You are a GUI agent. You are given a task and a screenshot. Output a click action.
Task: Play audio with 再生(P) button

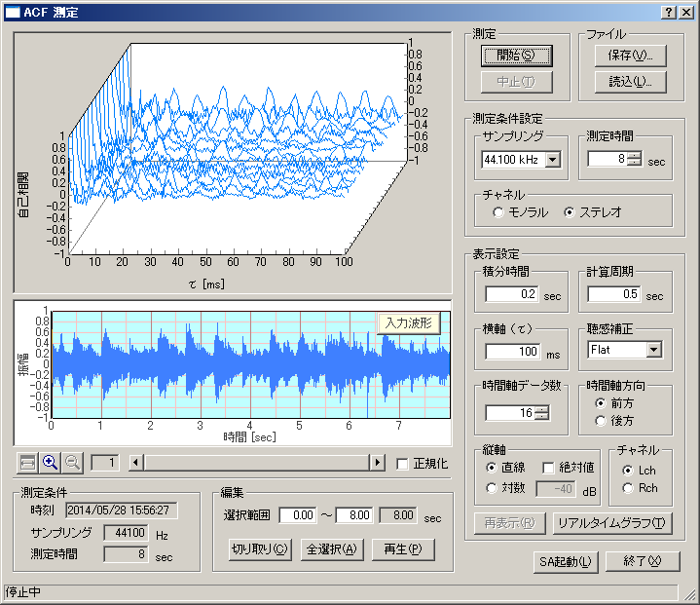(403, 549)
